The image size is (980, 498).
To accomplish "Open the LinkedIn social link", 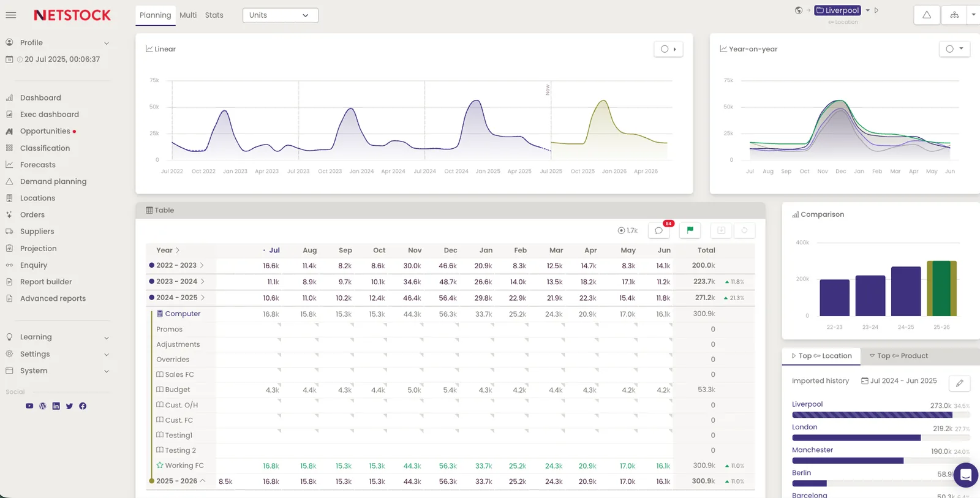I will (56, 406).
